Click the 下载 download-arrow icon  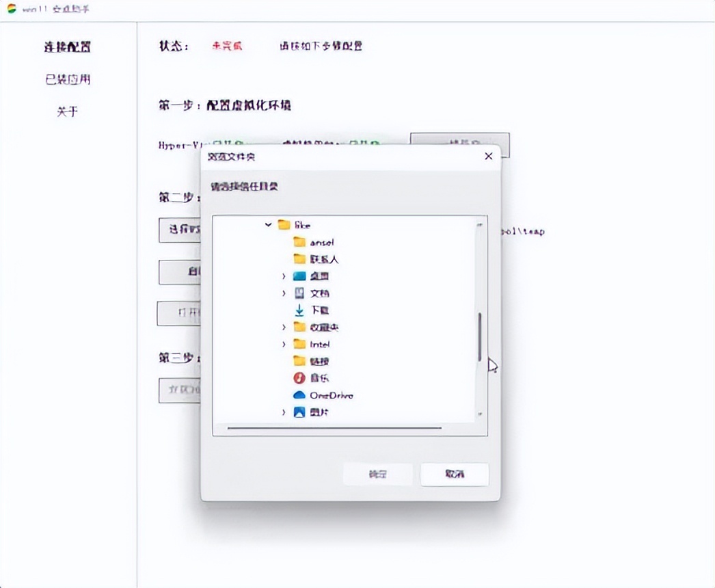pyautogui.click(x=299, y=310)
